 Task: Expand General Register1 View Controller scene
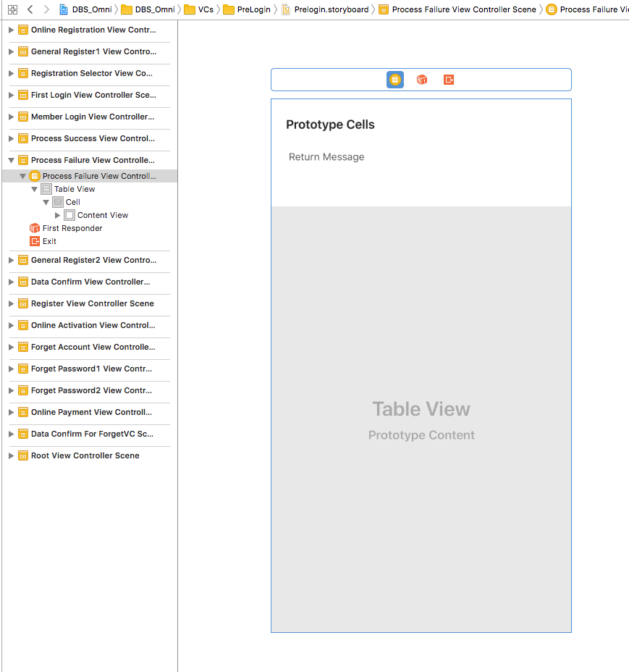[11, 51]
